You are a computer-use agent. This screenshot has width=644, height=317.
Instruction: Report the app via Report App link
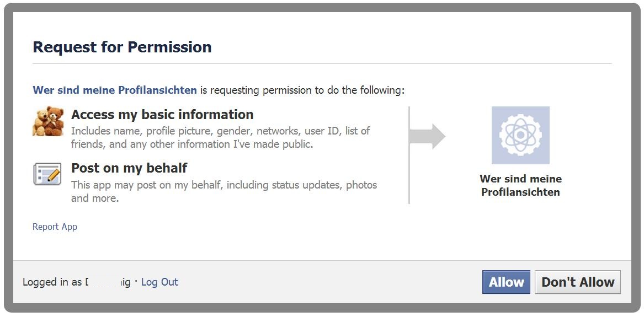click(55, 227)
